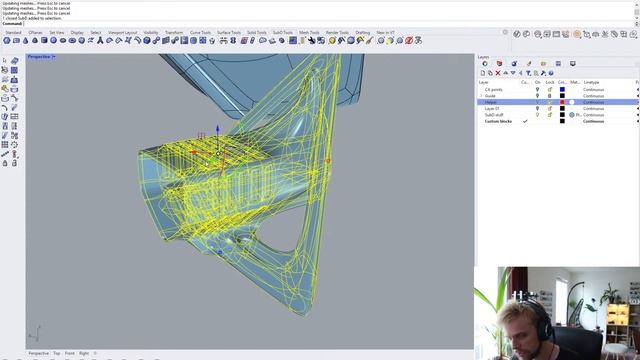Open the Perspective viewport title dropdown

pyautogui.click(x=53, y=57)
